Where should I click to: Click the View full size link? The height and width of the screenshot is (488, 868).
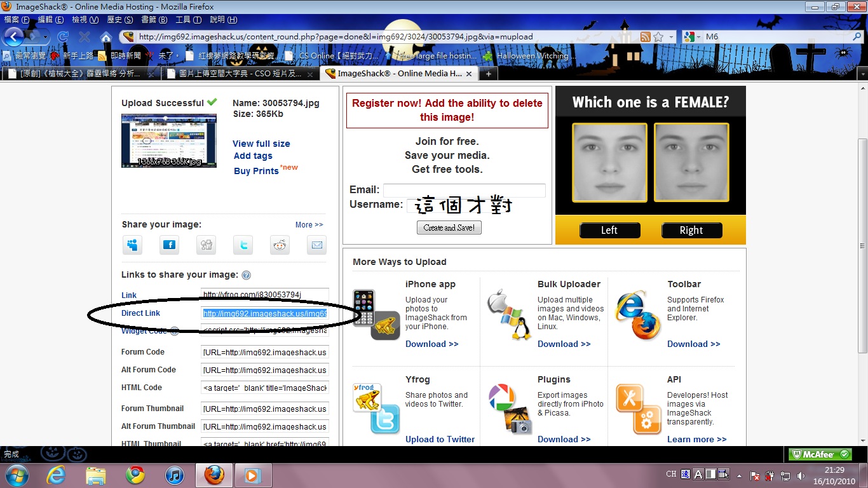pyautogui.click(x=261, y=144)
